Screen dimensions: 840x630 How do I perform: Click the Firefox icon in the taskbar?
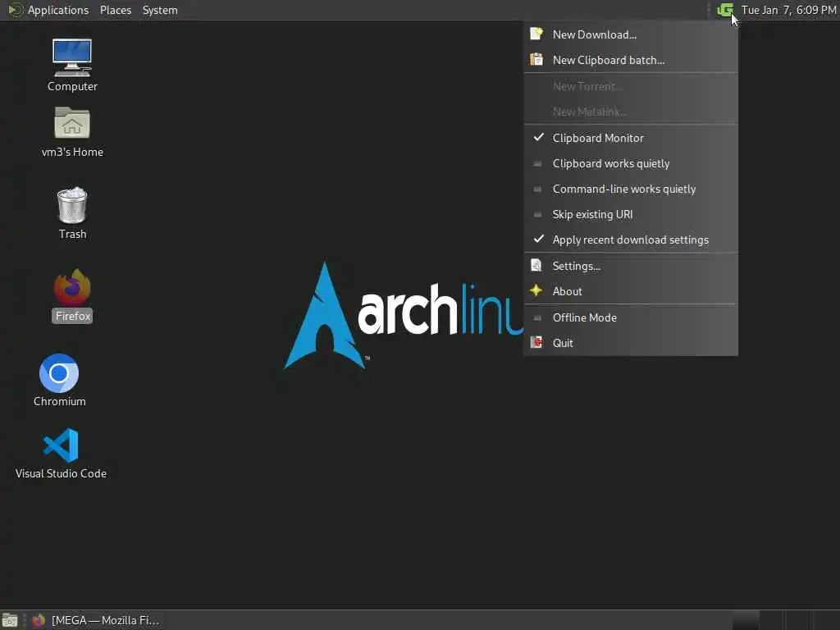pyautogui.click(x=39, y=620)
